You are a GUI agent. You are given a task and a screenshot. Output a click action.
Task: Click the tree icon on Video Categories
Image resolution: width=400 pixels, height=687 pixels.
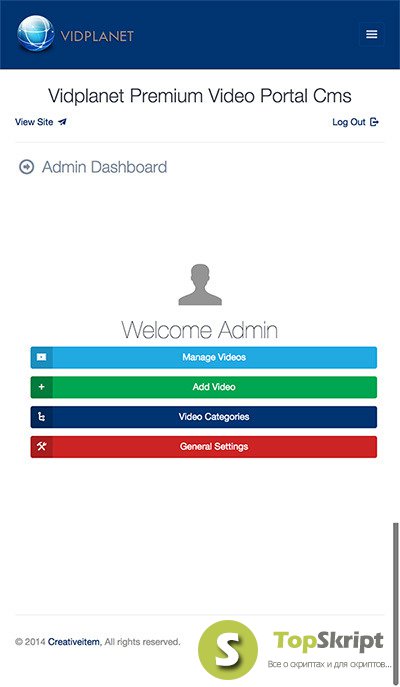[42, 417]
